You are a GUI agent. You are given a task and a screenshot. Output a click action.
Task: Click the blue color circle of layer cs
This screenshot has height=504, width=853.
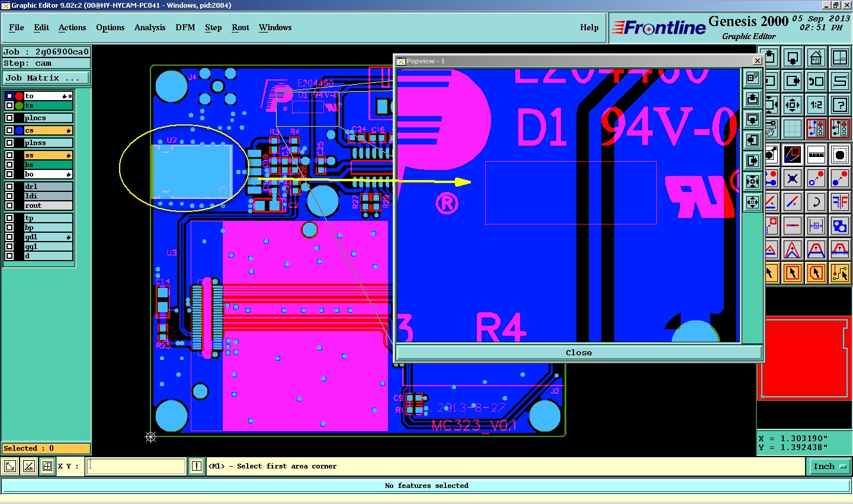click(x=19, y=130)
